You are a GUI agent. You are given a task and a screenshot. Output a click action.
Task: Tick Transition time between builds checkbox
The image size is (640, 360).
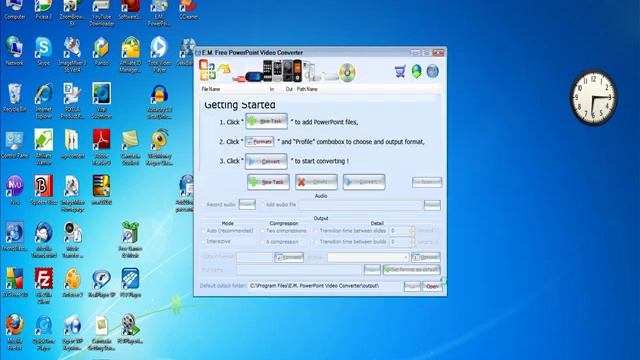coord(316,242)
